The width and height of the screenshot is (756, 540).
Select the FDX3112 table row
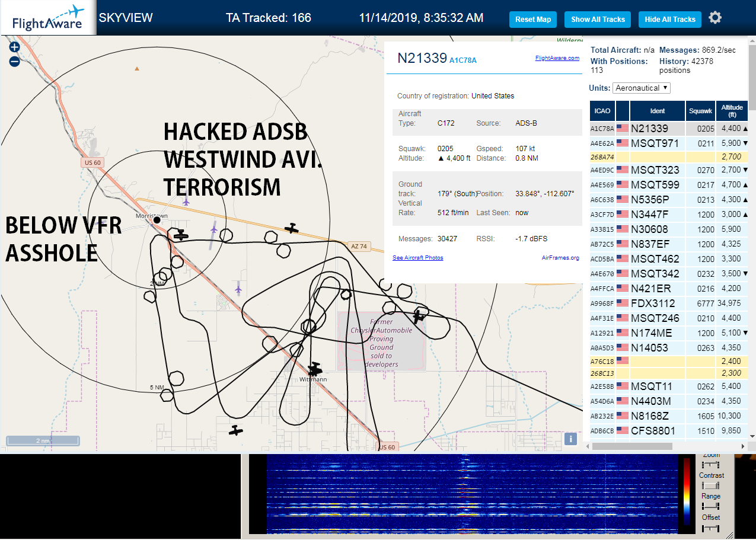point(669,303)
